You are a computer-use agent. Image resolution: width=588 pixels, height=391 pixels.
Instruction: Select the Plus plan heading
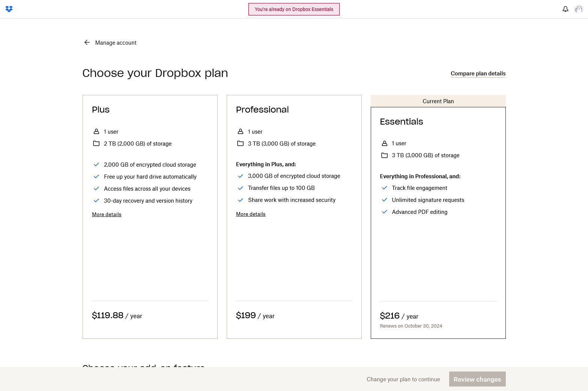tap(101, 110)
